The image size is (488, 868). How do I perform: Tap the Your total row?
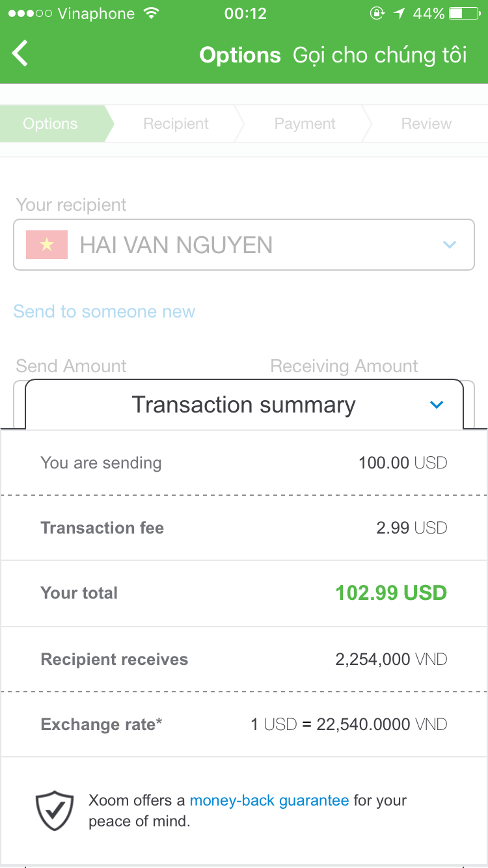(243, 593)
